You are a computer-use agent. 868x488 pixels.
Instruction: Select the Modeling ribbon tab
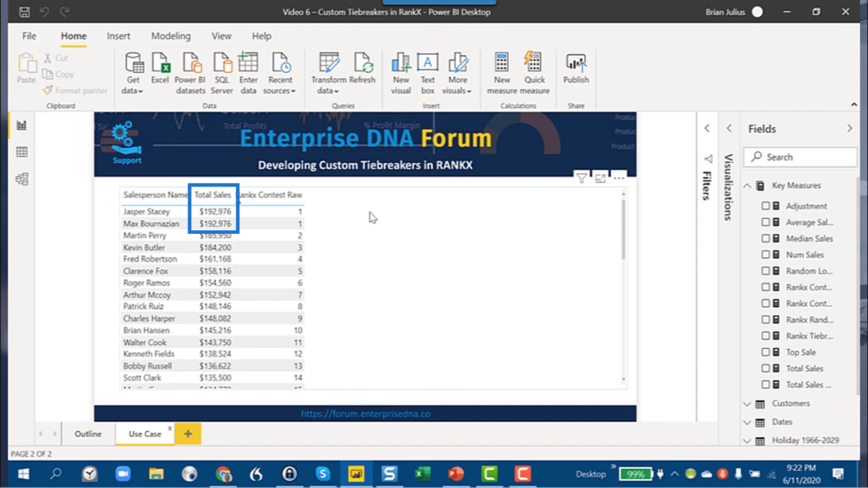171,36
